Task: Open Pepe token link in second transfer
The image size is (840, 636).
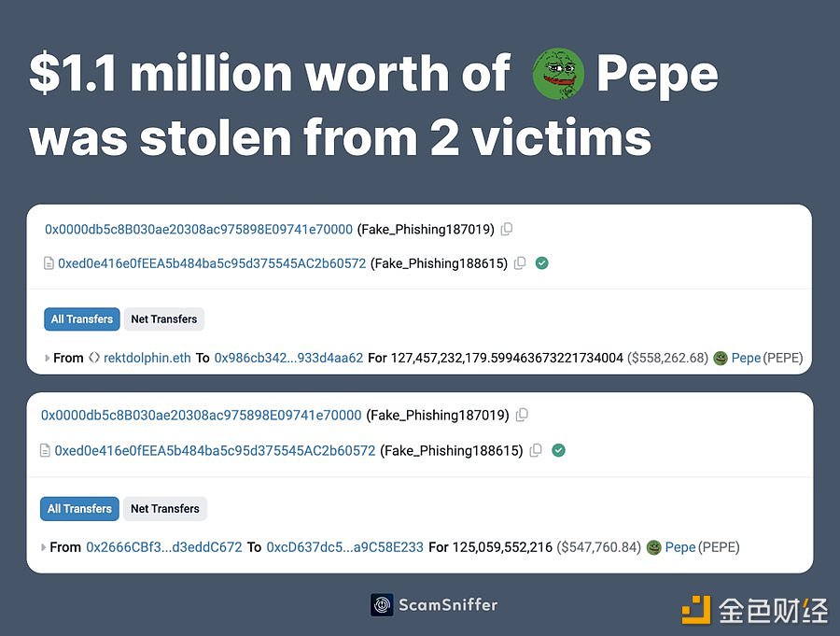Action: pos(679,547)
